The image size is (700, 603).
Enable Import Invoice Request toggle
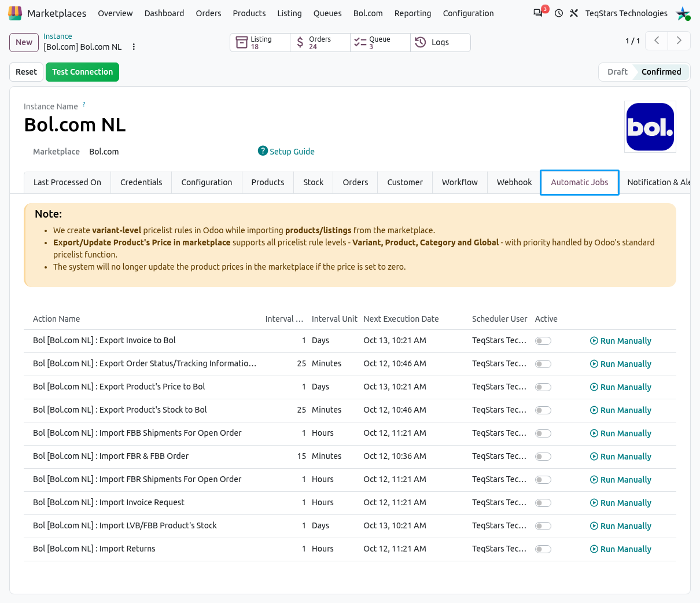tap(543, 503)
